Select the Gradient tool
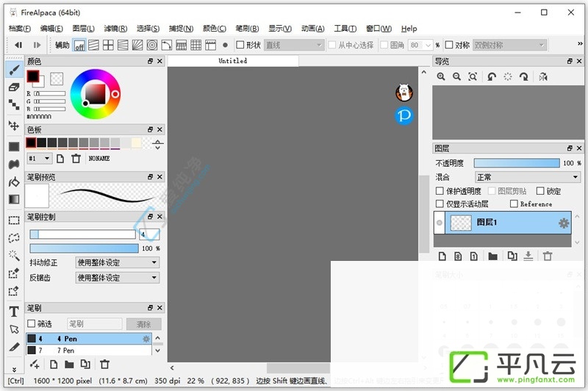The width and height of the screenshot is (588, 391). pos(14,199)
